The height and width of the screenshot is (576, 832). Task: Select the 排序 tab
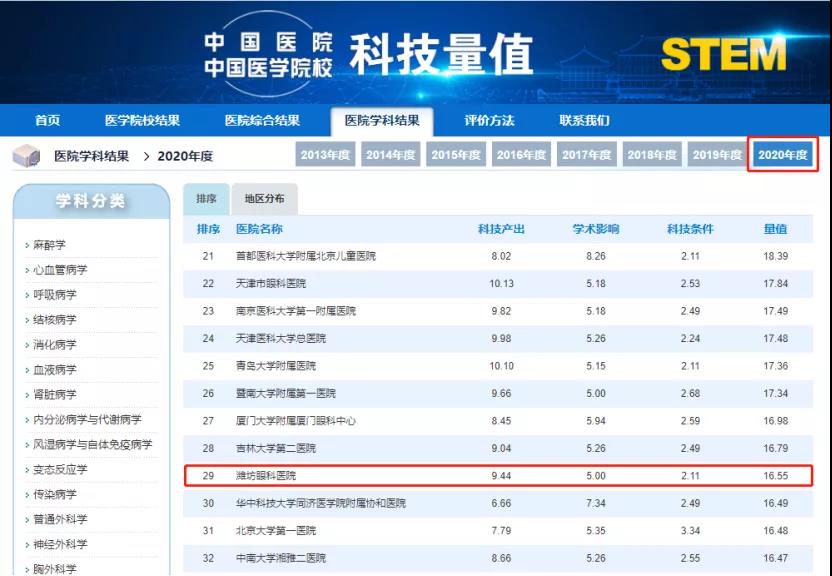[x=206, y=199]
